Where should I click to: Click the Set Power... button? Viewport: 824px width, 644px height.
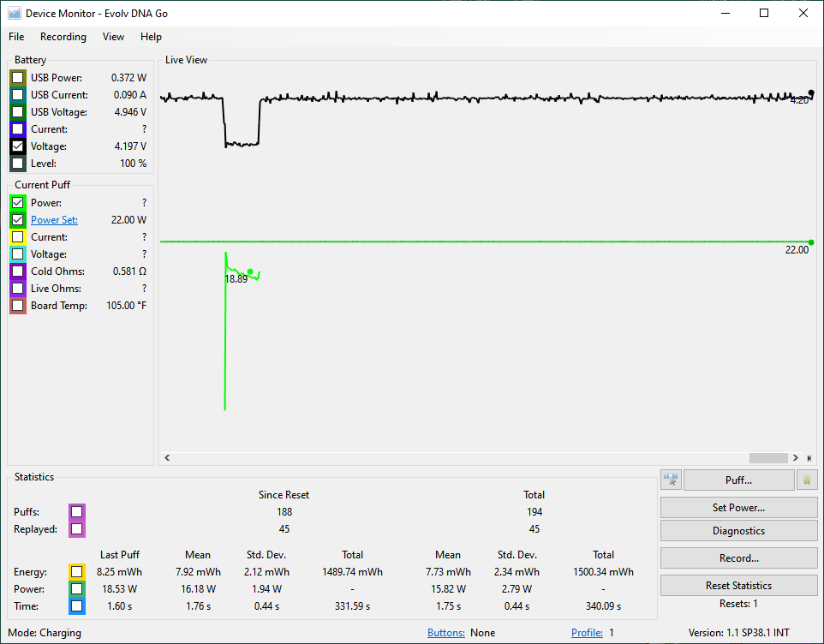click(738, 507)
